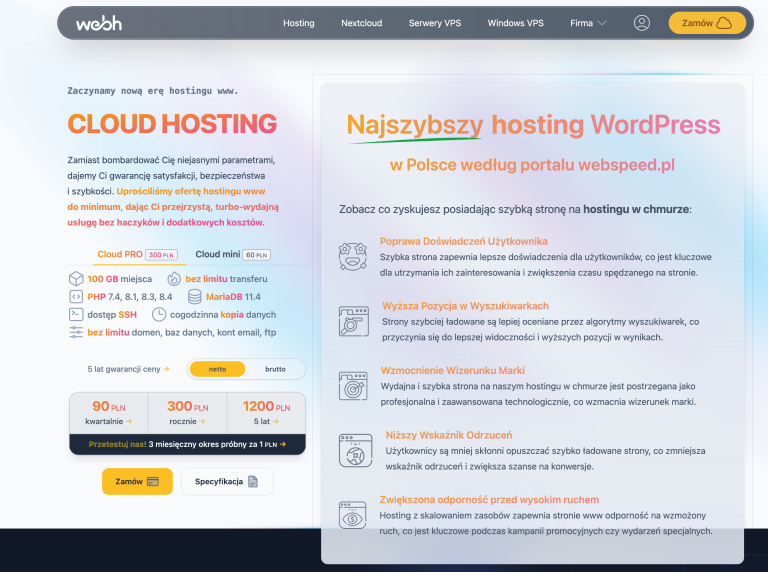
Task: Open the user account icon
Action: coord(642,23)
